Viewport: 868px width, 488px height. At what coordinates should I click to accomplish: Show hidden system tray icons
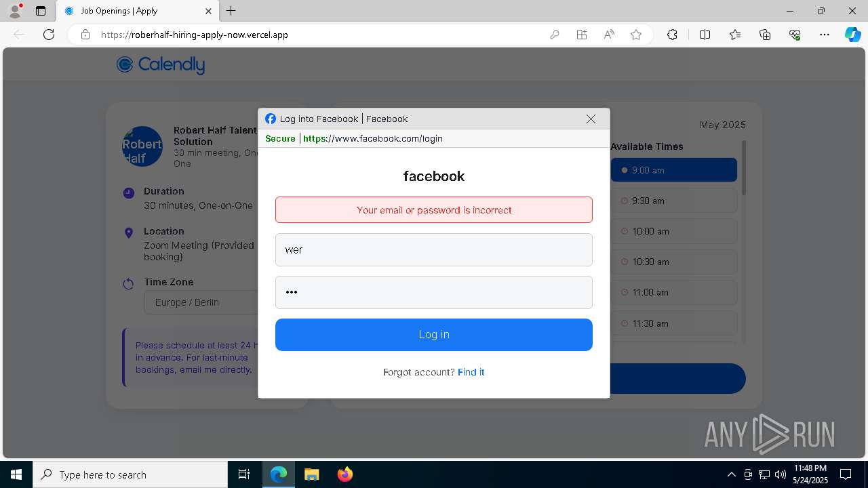pyautogui.click(x=731, y=474)
